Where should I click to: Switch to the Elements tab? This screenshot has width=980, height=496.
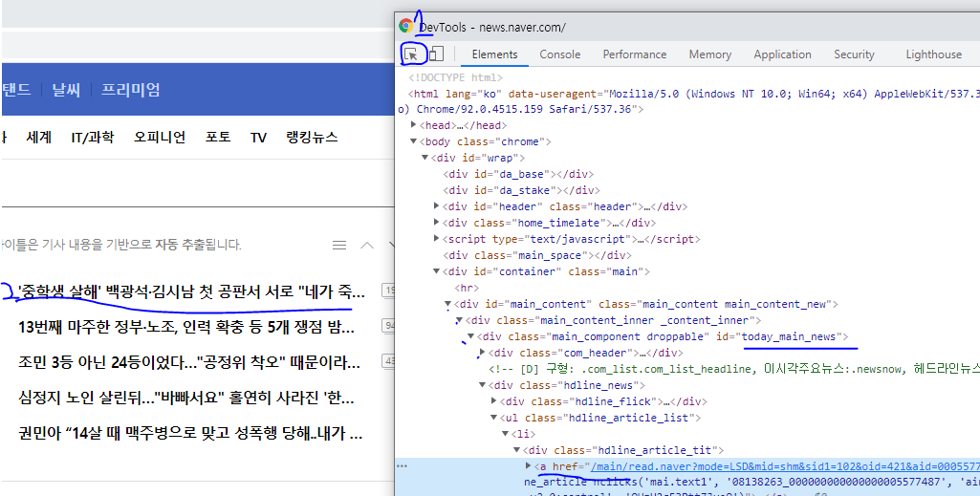[x=494, y=54]
